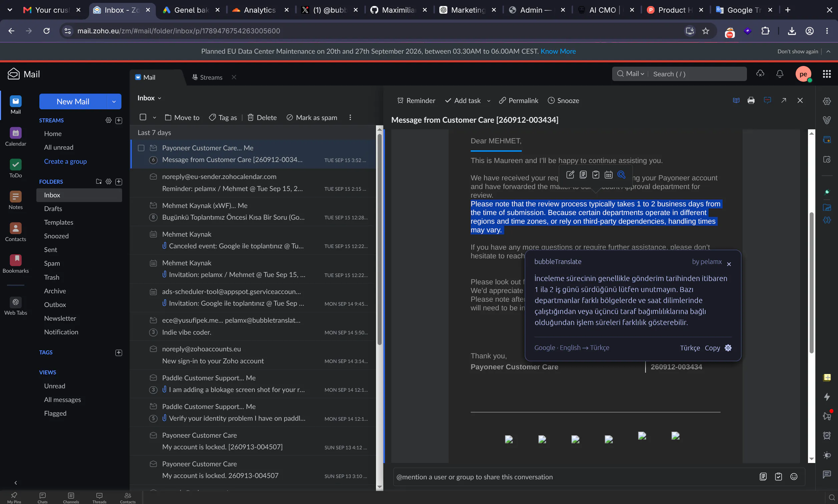Reload the browser page
The image size is (838, 504).
point(47,31)
